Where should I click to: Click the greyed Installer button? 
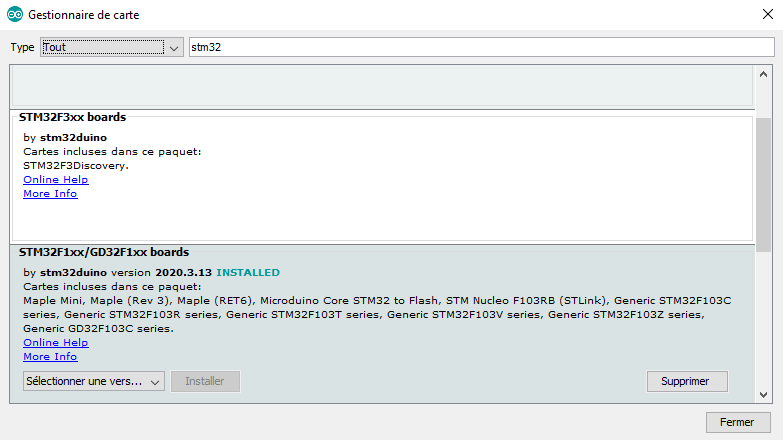point(205,381)
